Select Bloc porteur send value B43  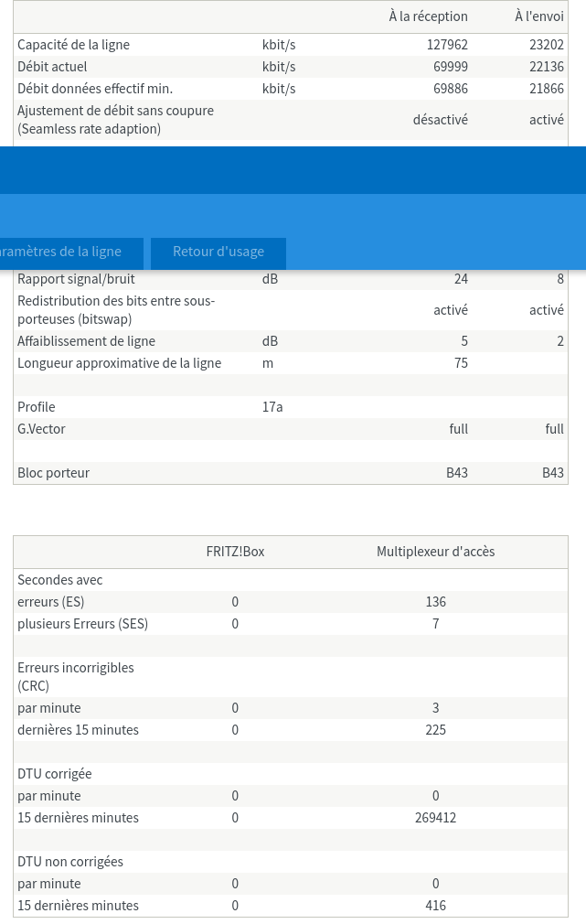tap(553, 473)
